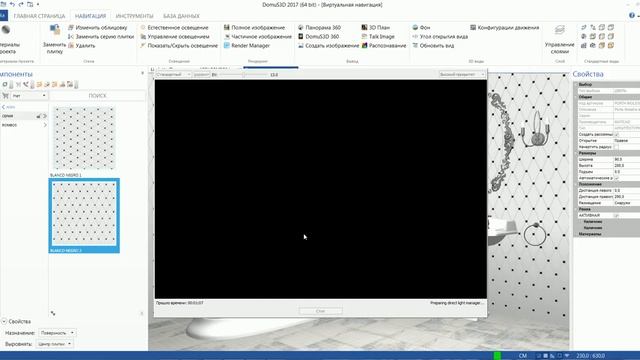This screenshot has height=360, width=640.
Task: Toggle АКТИВНАЯ checkbox under Рамка
Action: tap(616, 215)
